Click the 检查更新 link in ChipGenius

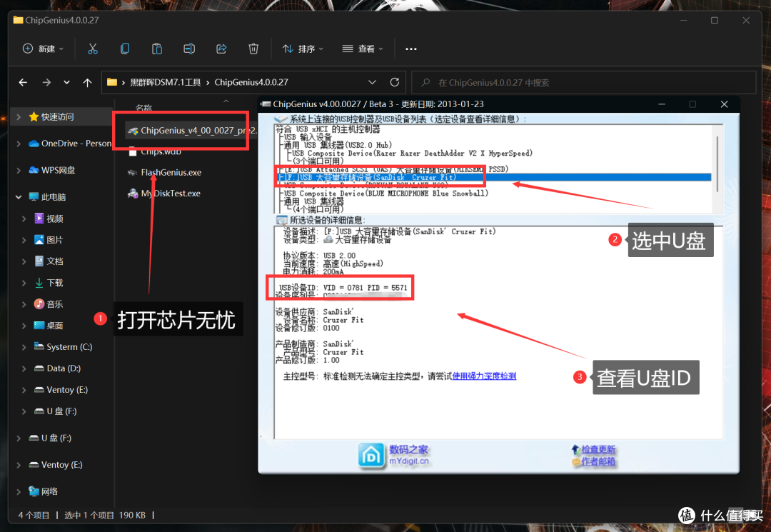598,450
